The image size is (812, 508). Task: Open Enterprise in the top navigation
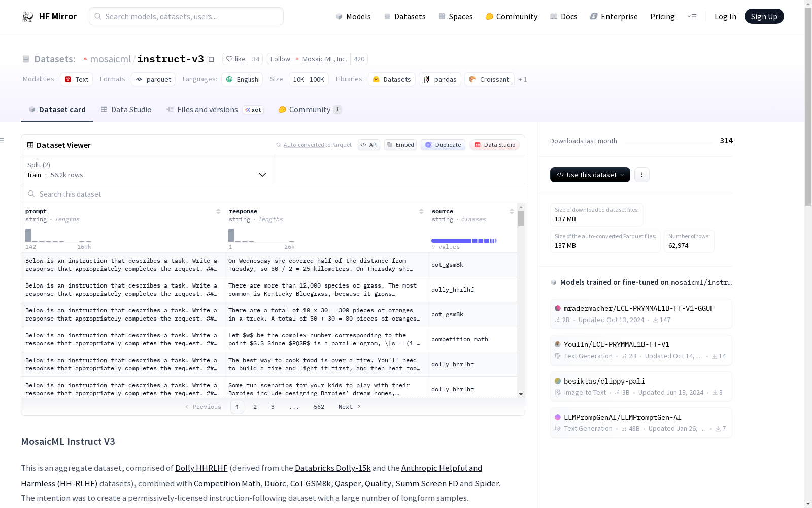(614, 17)
